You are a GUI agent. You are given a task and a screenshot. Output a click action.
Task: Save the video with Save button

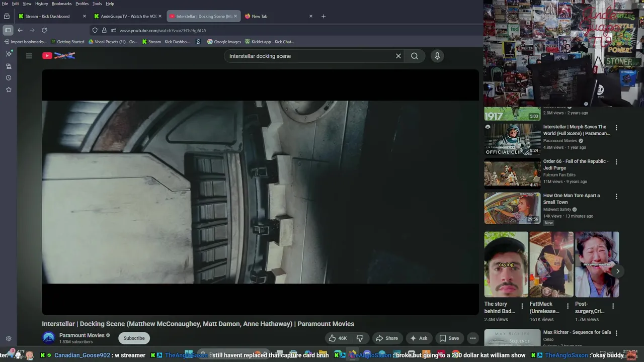pyautogui.click(x=449, y=338)
